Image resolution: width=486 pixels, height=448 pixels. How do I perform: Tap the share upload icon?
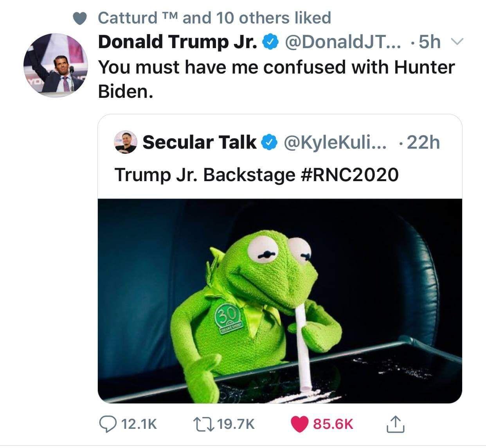point(395,423)
